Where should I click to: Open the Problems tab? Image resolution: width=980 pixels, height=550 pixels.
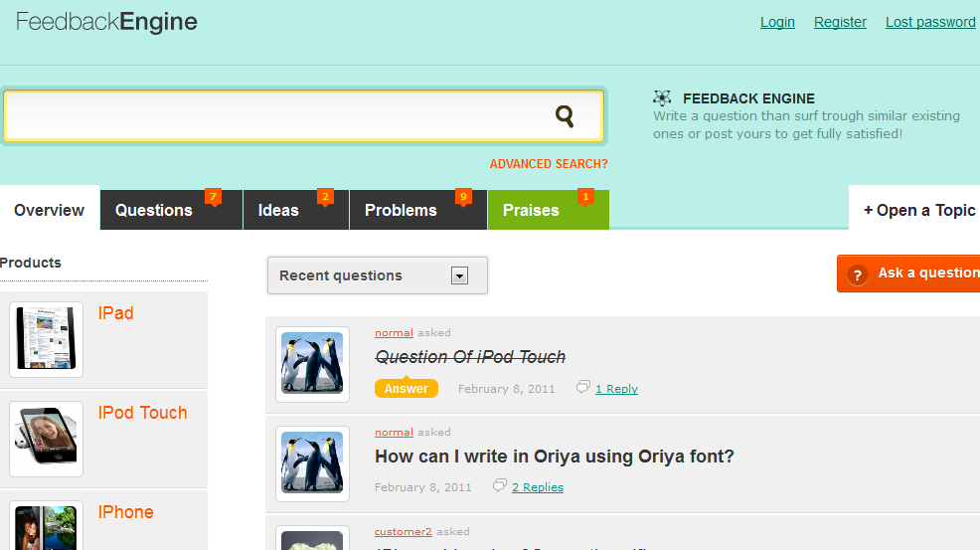[x=418, y=210]
